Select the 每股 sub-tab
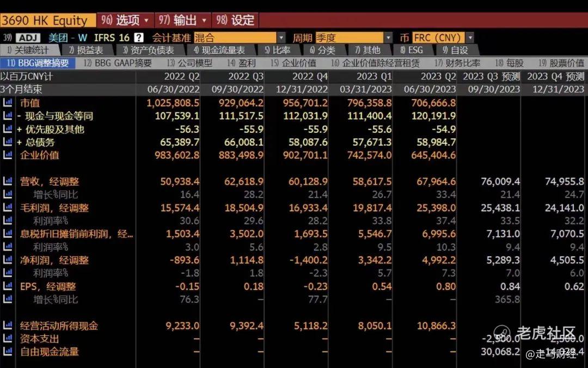Screen dimensions: 588x368 click(510, 63)
